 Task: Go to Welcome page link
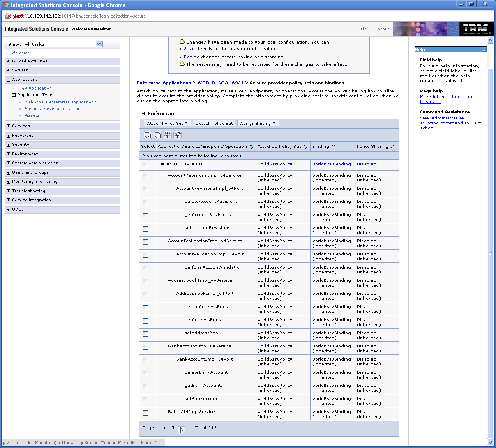pyautogui.click(x=21, y=53)
